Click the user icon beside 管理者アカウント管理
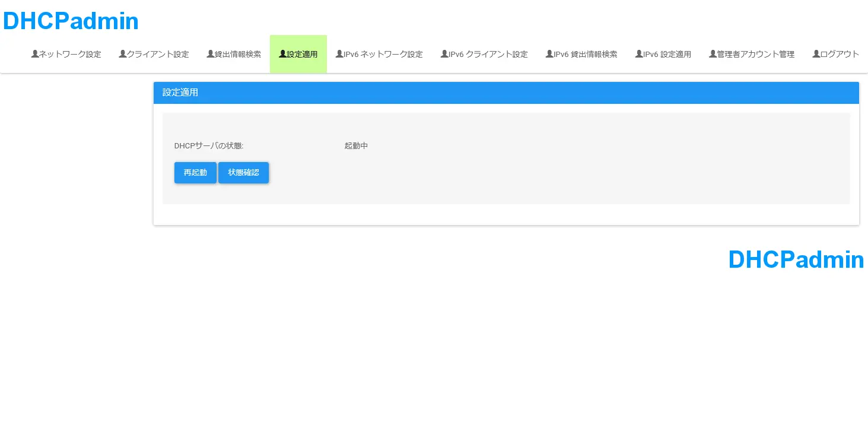The height and width of the screenshot is (428, 868). (x=713, y=54)
